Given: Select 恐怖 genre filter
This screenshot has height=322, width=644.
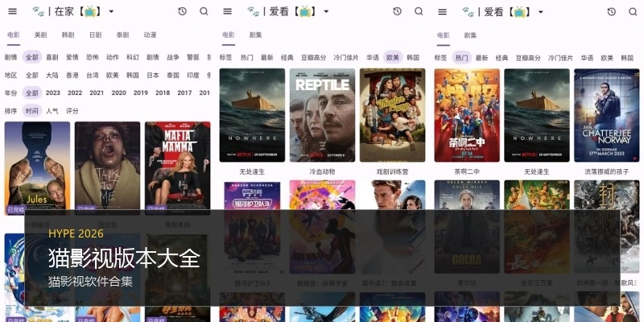Looking at the screenshot, I should tap(92, 57).
